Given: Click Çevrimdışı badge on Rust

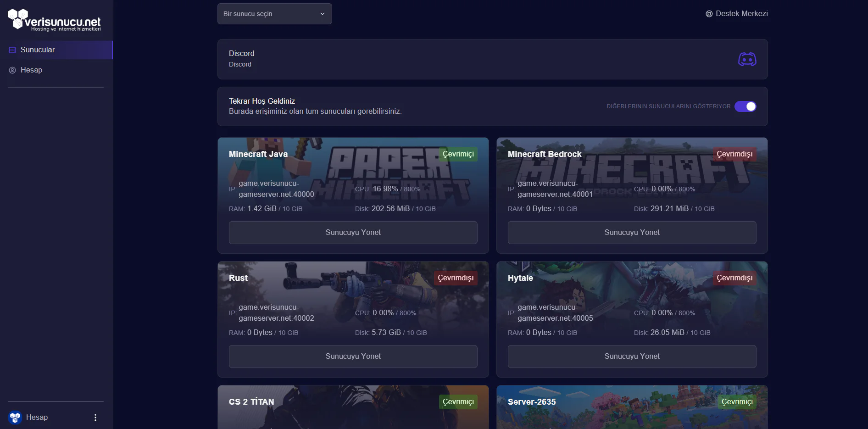Looking at the screenshot, I should click(x=456, y=278).
